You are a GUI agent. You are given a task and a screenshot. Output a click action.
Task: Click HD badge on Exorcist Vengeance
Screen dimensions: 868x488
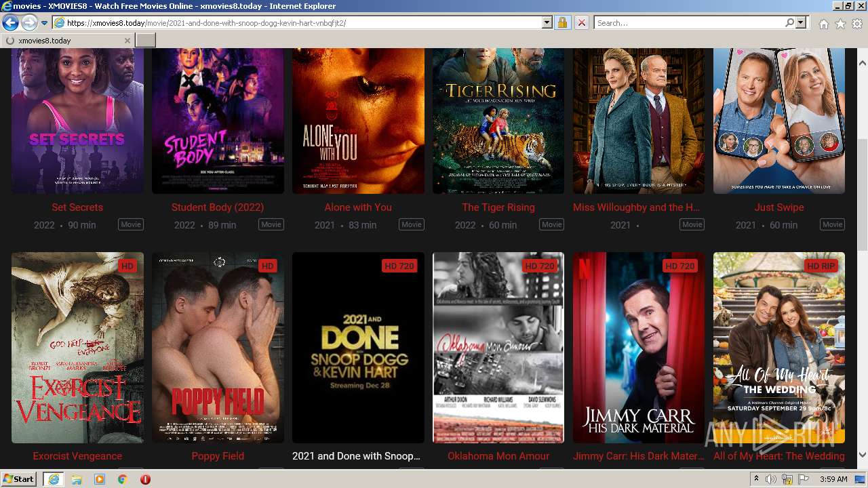pos(127,266)
